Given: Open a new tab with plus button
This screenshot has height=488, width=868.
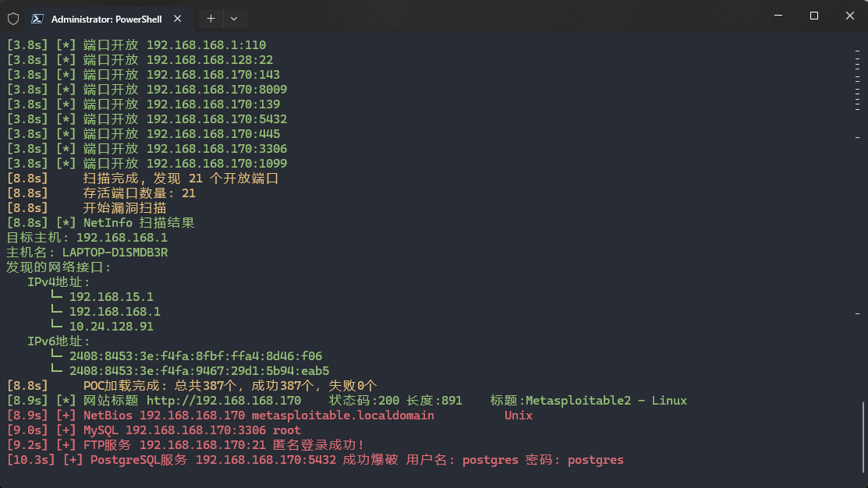Looking at the screenshot, I should [211, 19].
